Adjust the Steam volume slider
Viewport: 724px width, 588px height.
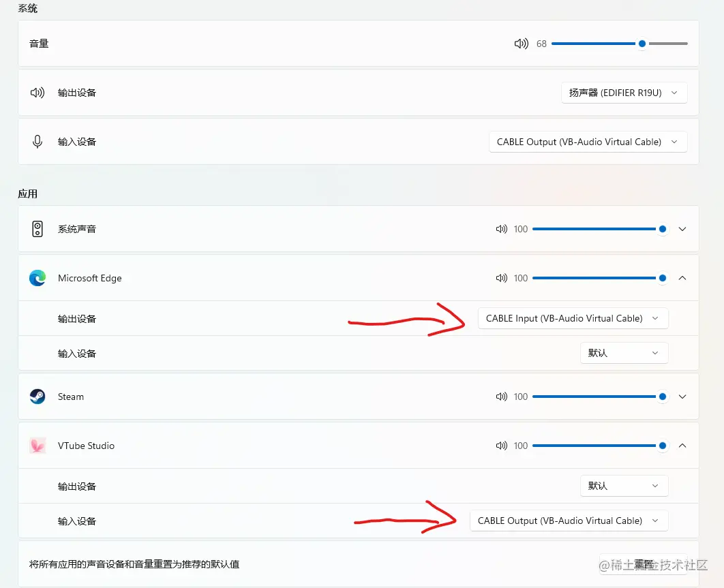tap(599, 397)
